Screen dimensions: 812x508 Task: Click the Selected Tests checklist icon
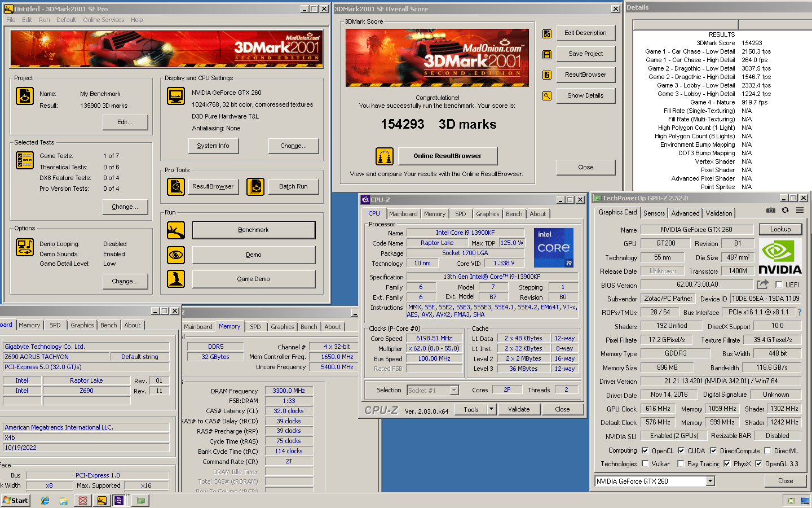pos(25,160)
